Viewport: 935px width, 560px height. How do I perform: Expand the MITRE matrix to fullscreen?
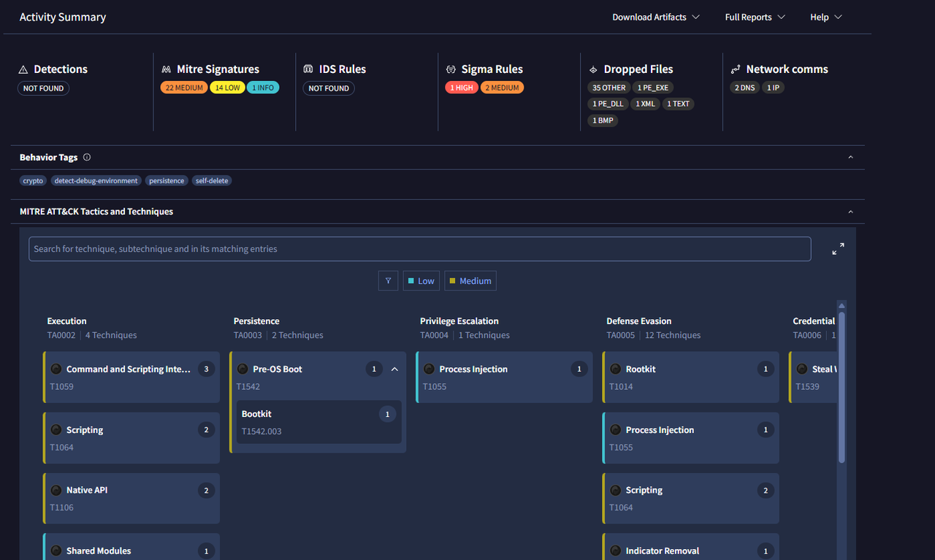click(838, 249)
